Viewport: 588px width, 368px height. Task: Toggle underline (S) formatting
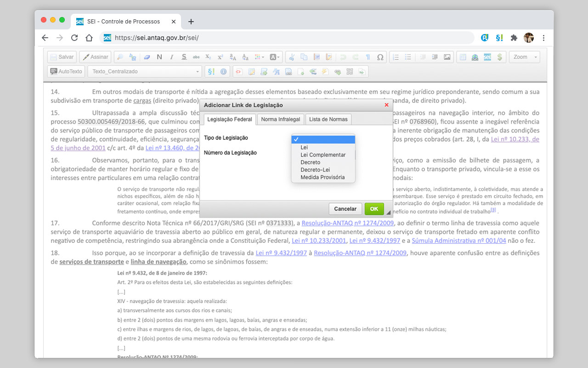coord(184,57)
